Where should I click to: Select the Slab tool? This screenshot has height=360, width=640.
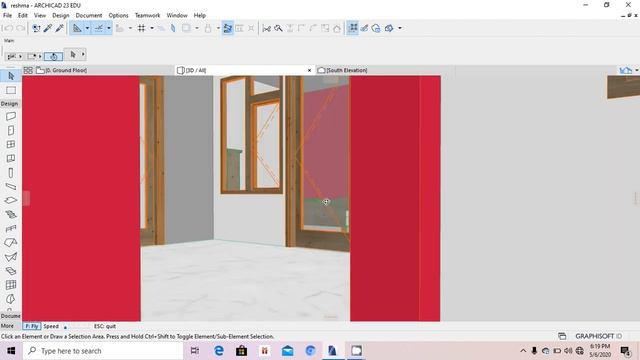coord(11,200)
